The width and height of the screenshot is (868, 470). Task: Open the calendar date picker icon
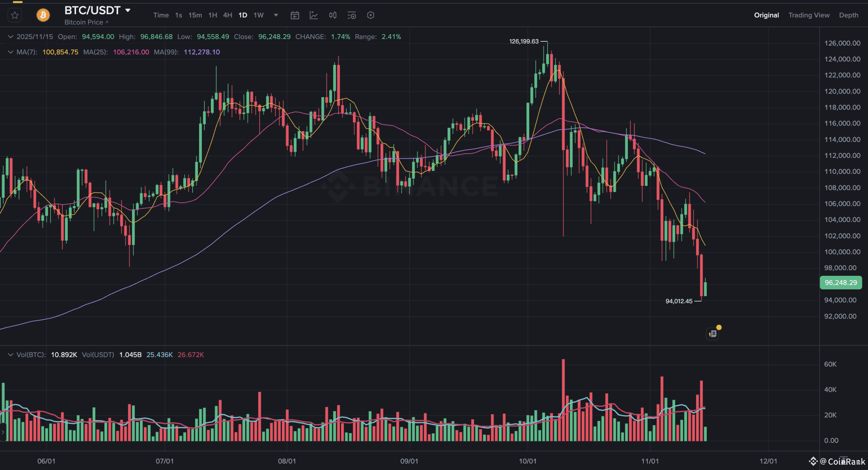295,15
